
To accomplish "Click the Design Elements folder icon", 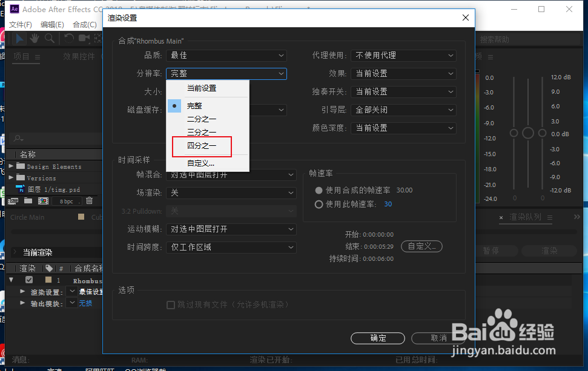I will pyautogui.click(x=21, y=166).
